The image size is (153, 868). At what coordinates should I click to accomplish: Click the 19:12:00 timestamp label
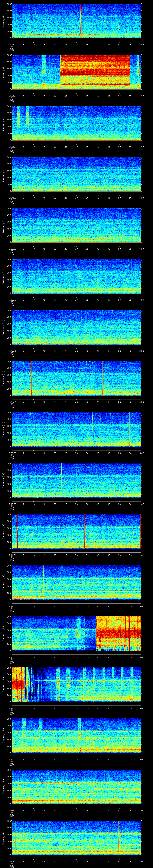click(x=12, y=606)
